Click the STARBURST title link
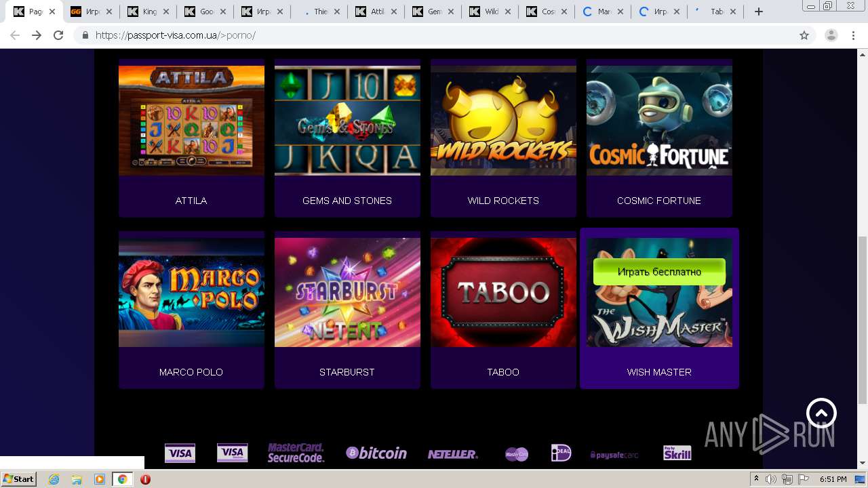The width and height of the screenshot is (868, 488). click(x=347, y=372)
